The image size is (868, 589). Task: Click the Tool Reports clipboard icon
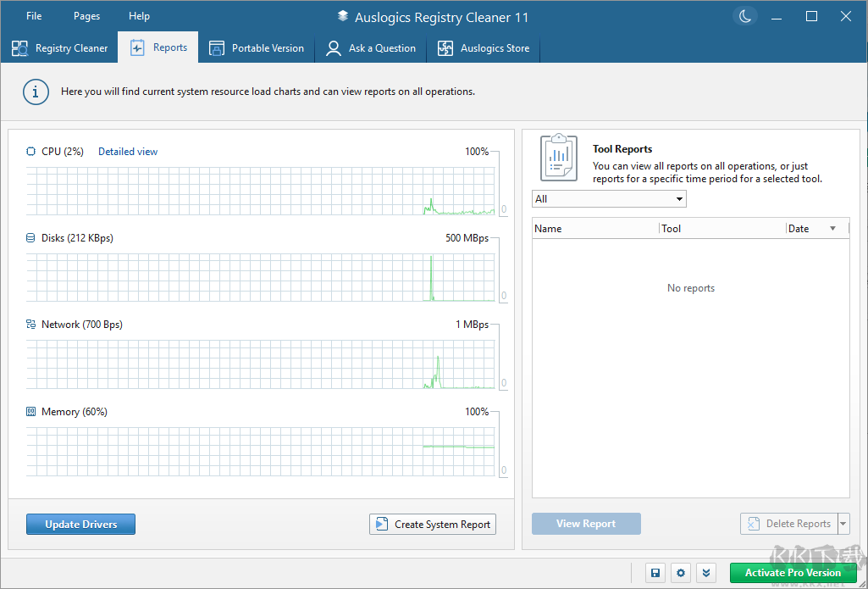click(559, 158)
